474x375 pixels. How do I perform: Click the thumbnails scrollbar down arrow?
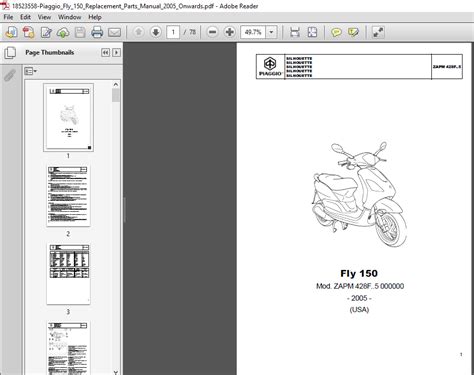tap(116, 372)
